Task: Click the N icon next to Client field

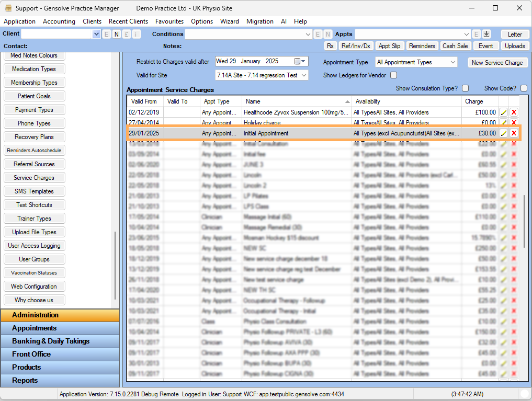Action: tap(116, 34)
